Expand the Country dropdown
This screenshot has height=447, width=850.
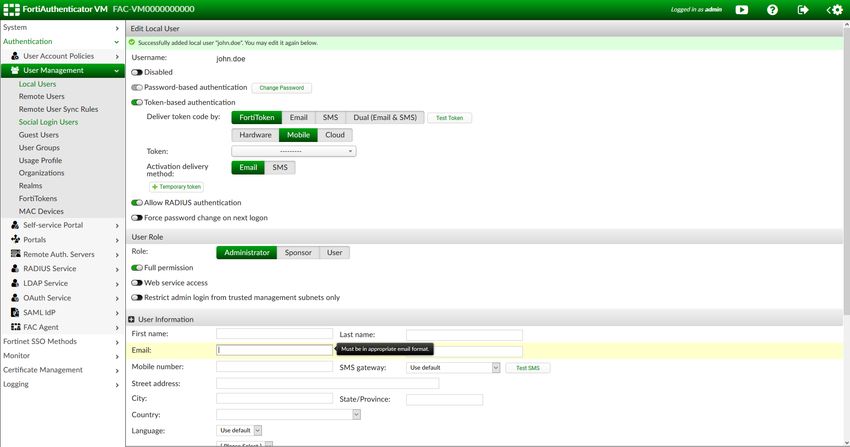point(288,414)
